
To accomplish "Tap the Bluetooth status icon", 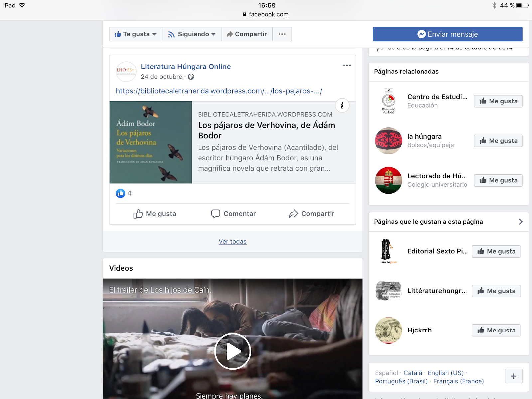I will (x=494, y=5).
